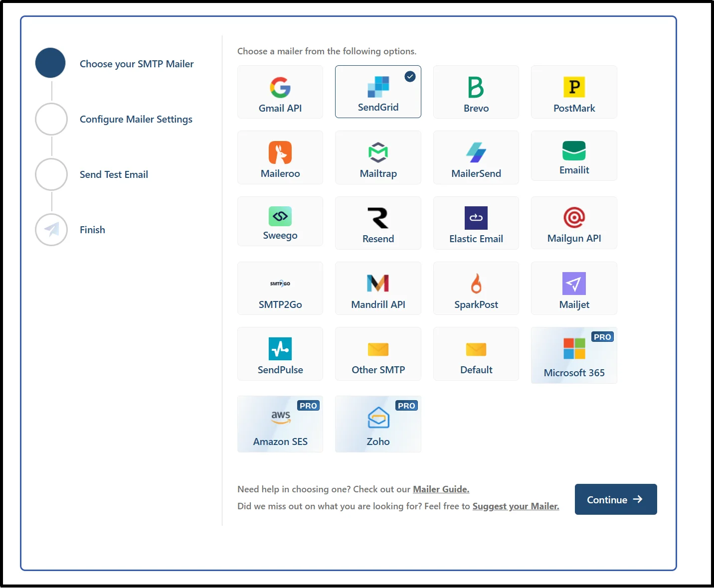714x588 pixels.
Task: Choose the SMTP2Go mailer logo
Action: coord(280,284)
